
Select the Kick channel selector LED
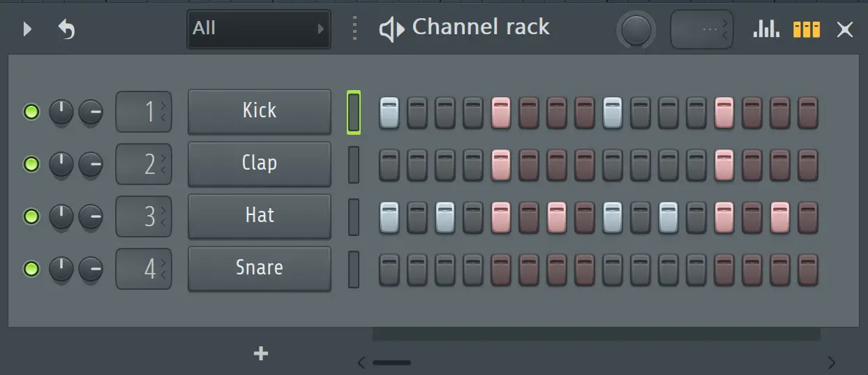pyautogui.click(x=354, y=112)
